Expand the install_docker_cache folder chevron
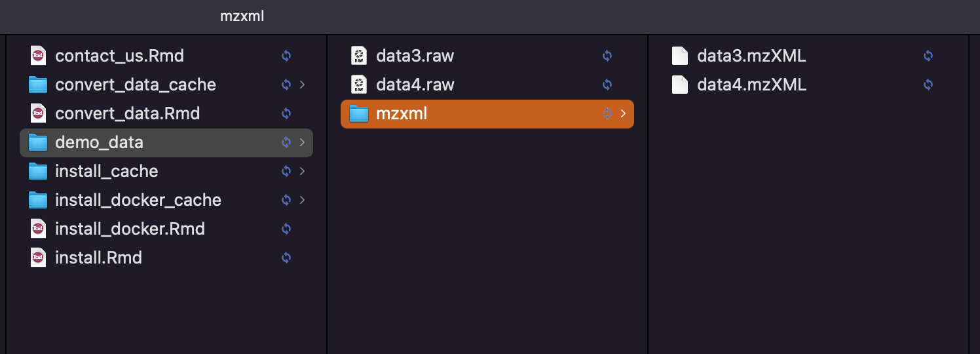 [x=302, y=200]
